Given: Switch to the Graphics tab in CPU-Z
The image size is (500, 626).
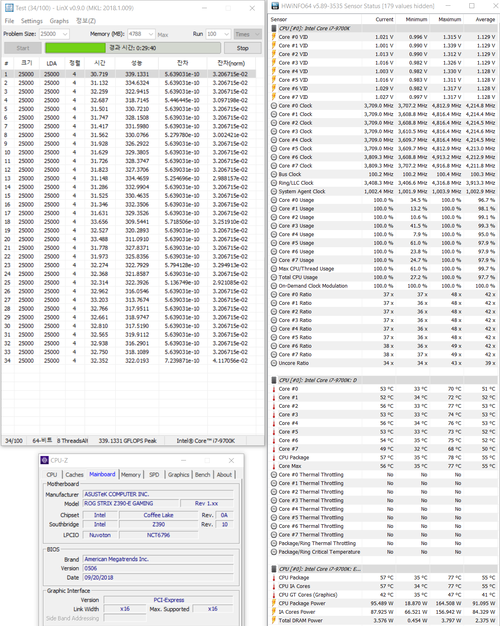Looking at the screenshot, I should click(x=179, y=475).
